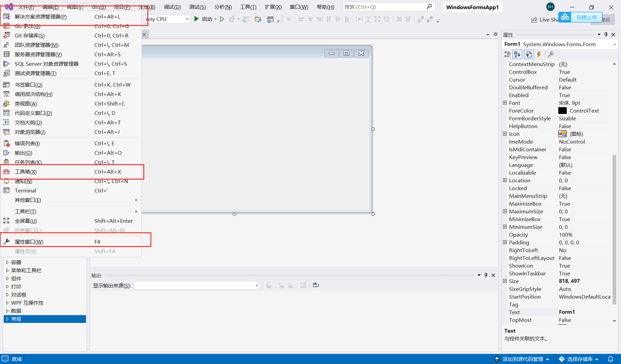Expand the 容器 toolbox group
Viewport: 621px width, 364px height.
(x=7, y=262)
